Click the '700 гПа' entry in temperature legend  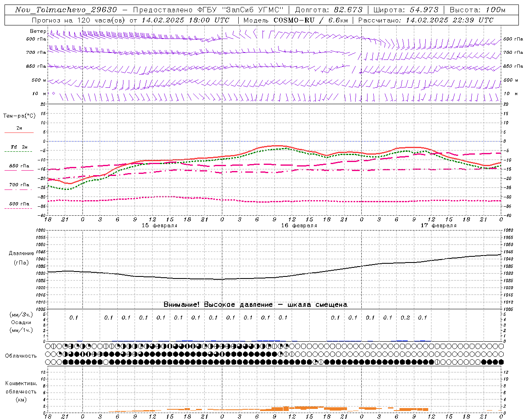click(x=19, y=185)
